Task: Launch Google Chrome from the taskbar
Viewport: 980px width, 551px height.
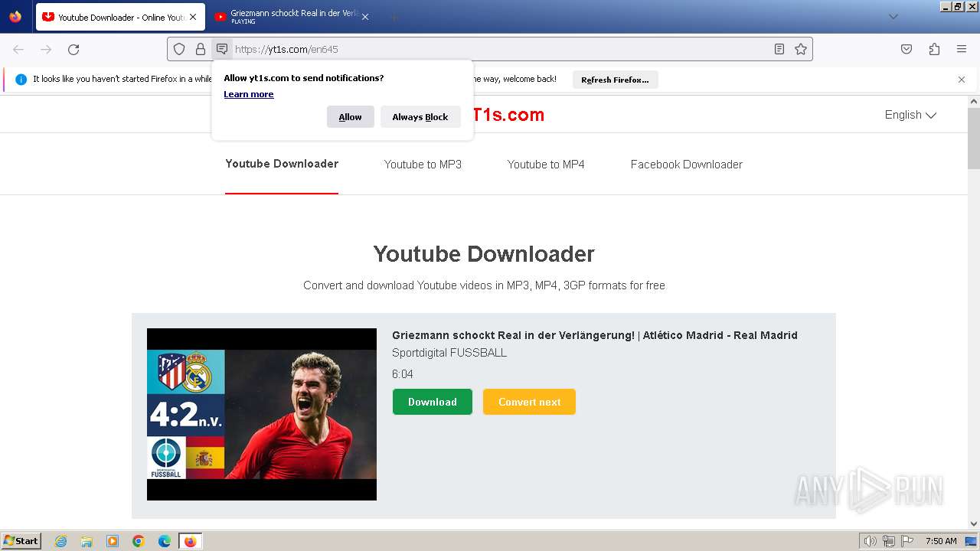Action: 139,541
